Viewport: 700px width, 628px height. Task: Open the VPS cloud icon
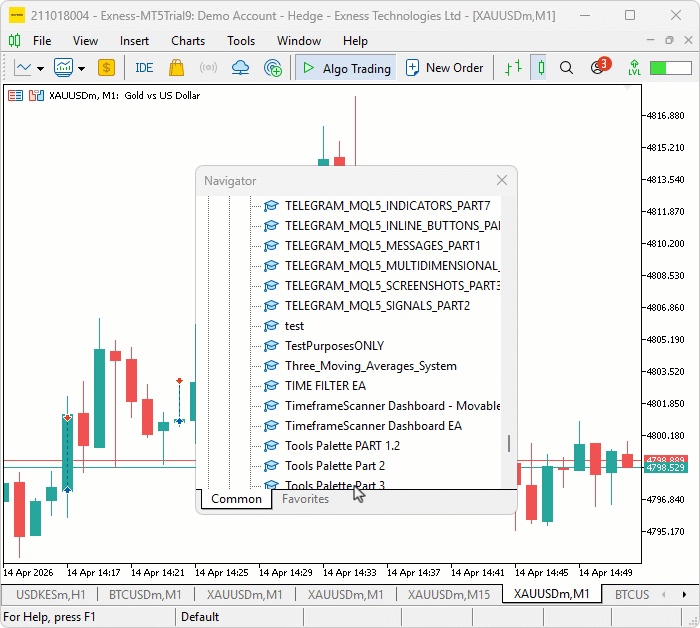tap(240, 68)
